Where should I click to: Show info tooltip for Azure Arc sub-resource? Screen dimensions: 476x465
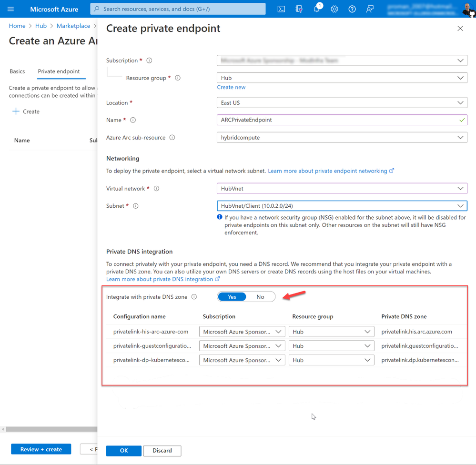coord(172,138)
